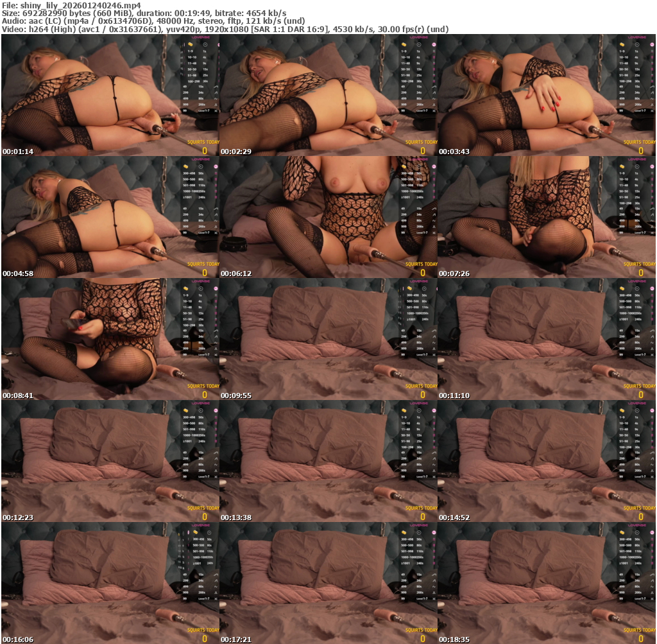657x644 pixels.
Task: Select the Video codec info line
Action: coord(225,30)
